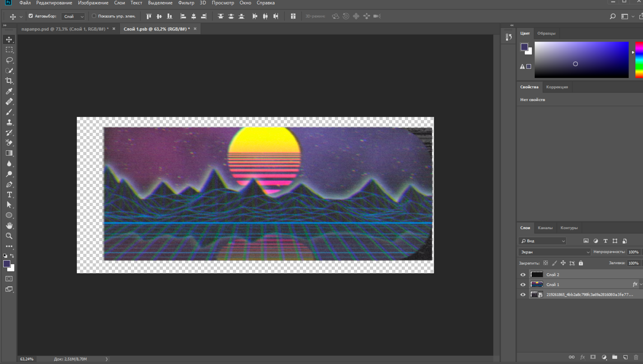Select the Quick Selection tool
The width and height of the screenshot is (643, 364).
[9, 70]
